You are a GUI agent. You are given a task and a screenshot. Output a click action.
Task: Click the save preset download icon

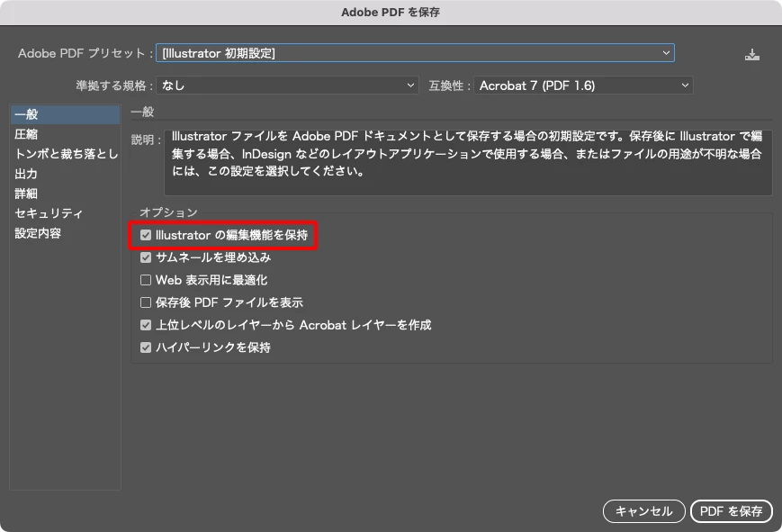coord(752,54)
